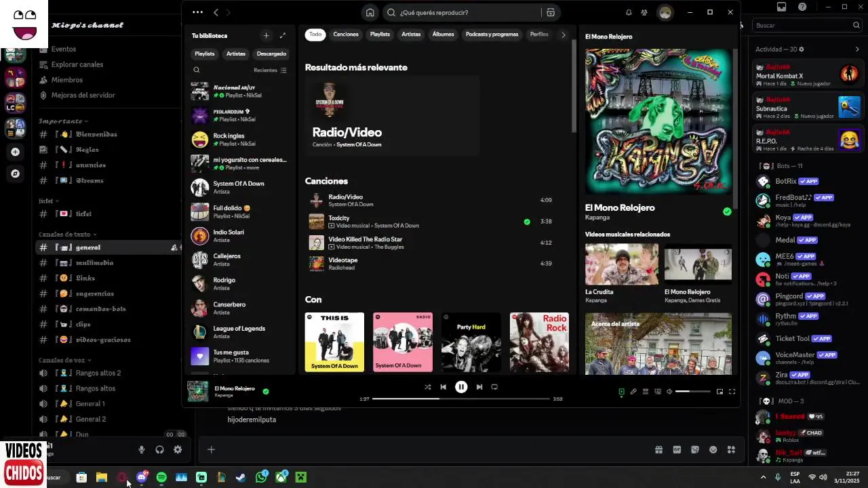Open Discord emoji picker
The height and width of the screenshot is (488, 868).
click(x=713, y=449)
